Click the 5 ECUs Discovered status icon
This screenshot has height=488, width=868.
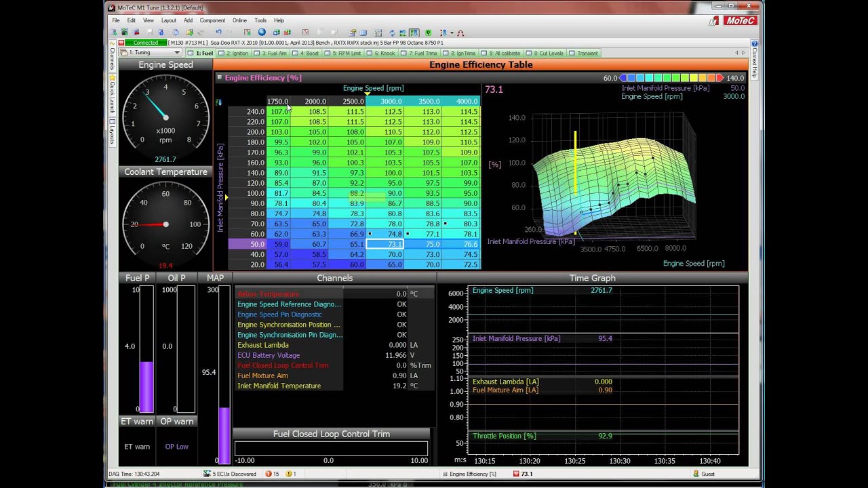click(207, 474)
